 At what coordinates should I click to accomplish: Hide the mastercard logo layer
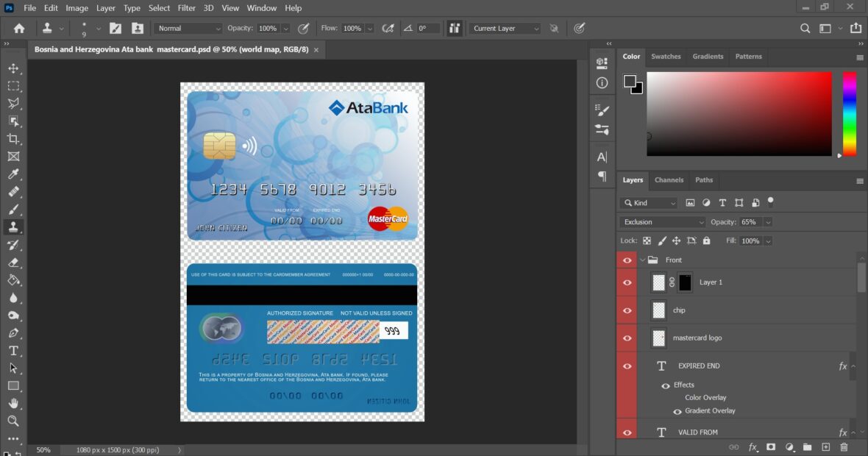point(627,338)
